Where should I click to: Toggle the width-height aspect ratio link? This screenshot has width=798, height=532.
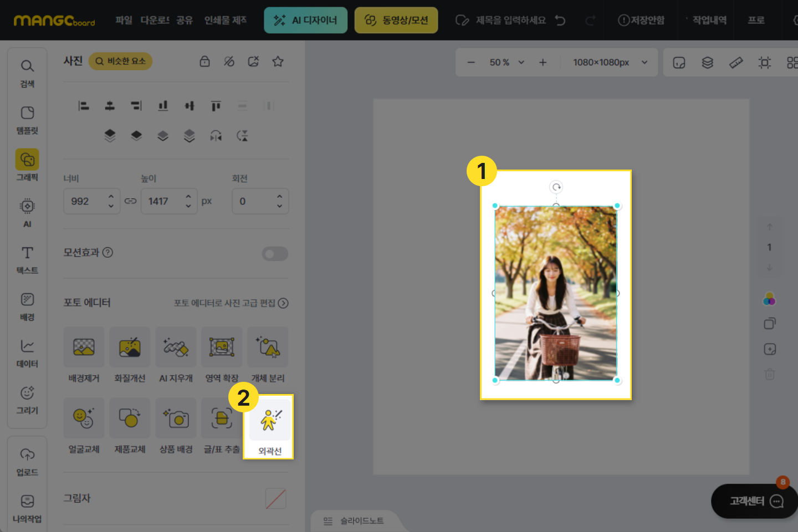point(130,201)
